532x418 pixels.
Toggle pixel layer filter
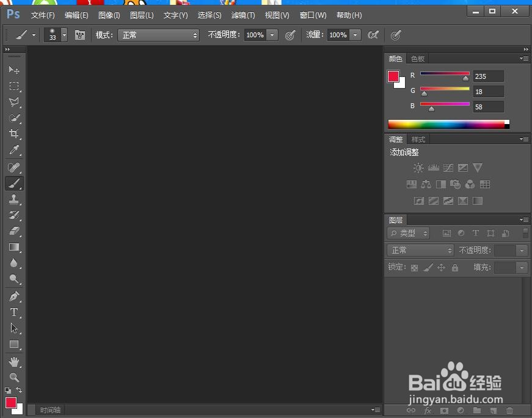[447, 233]
